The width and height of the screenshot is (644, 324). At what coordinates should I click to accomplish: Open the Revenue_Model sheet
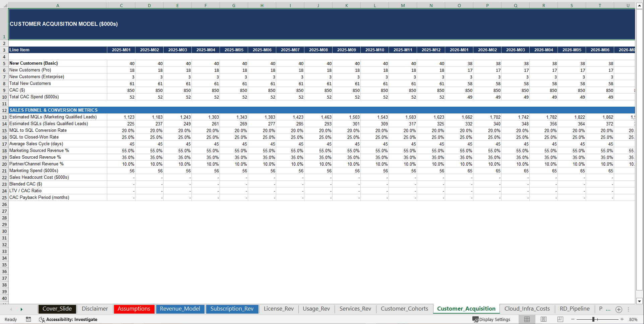tap(180, 309)
